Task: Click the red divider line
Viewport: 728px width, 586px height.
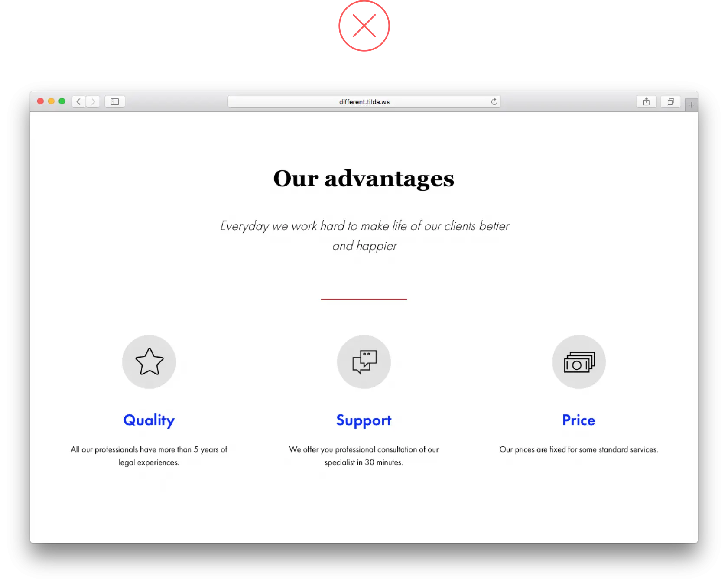Action: [364, 299]
